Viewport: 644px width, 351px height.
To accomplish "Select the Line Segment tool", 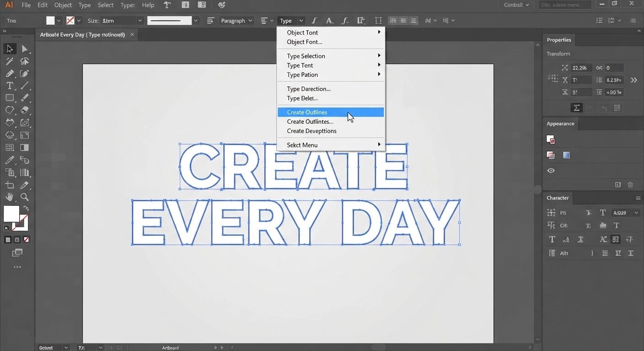I will coord(25,86).
